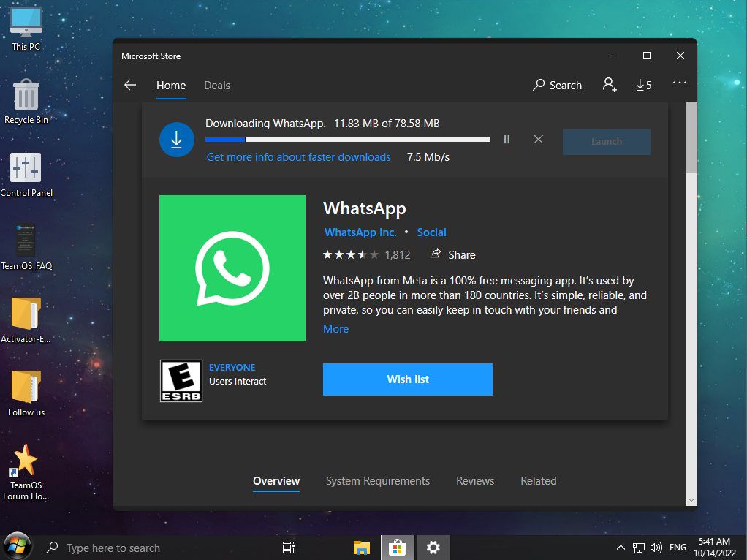
Task: Click the account sign-in icon
Action: coord(609,85)
